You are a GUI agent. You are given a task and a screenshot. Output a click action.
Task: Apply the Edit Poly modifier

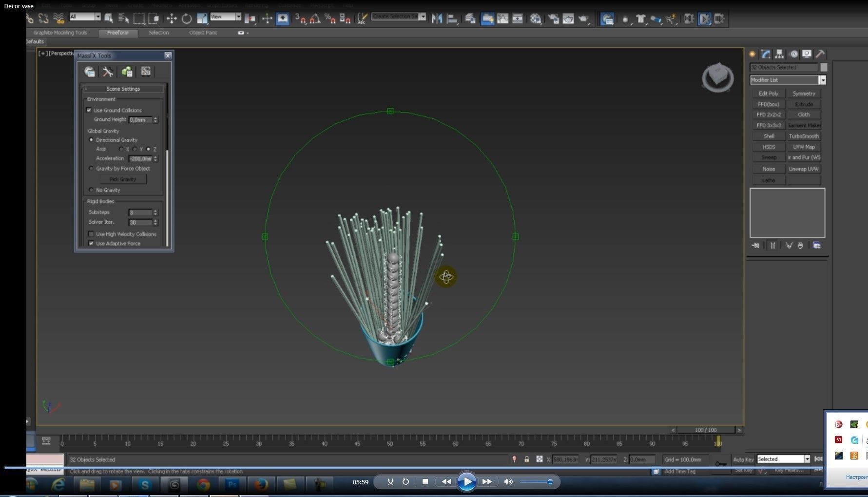point(769,94)
